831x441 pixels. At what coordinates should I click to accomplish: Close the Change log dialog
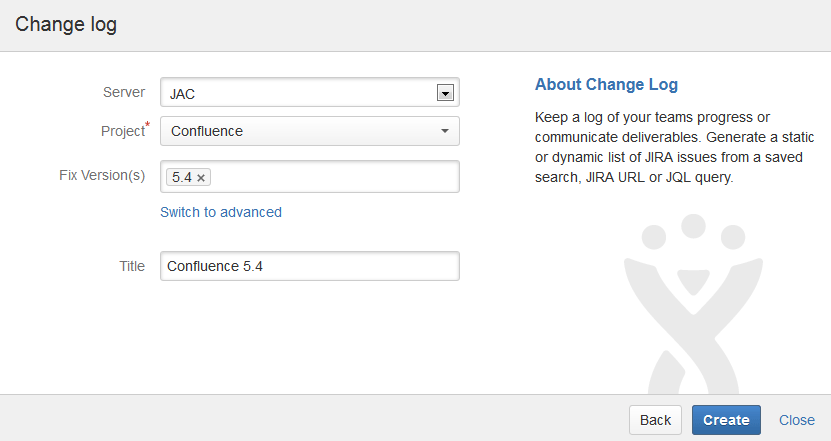coord(797,420)
